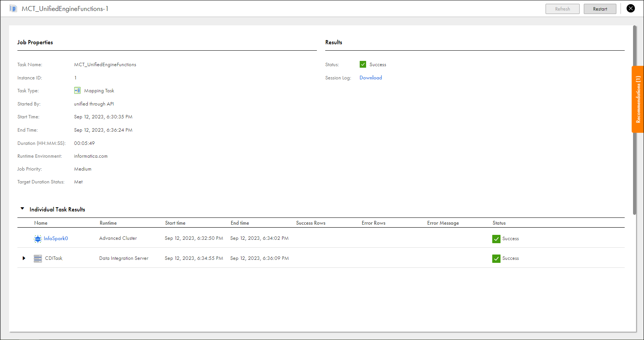This screenshot has width=644, height=340.
Task: Click the InfaSpark0 row success status checkmark
Action: pyautogui.click(x=496, y=239)
